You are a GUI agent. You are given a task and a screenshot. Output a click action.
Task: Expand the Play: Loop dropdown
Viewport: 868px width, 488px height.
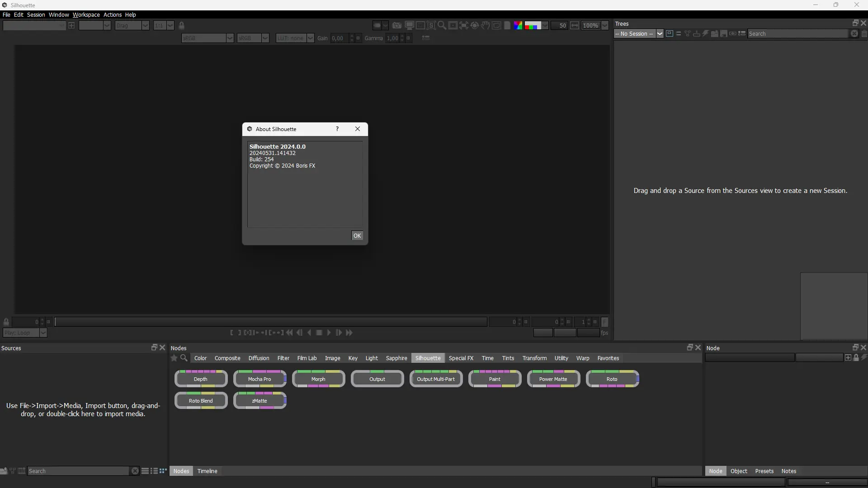click(x=43, y=333)
